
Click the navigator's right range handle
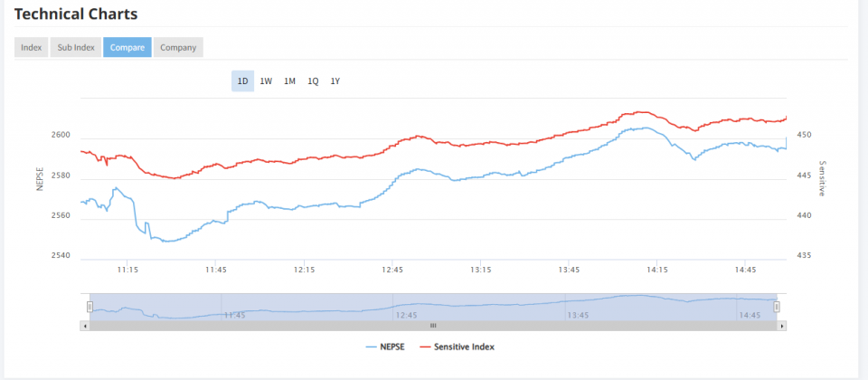pos(777,307)
